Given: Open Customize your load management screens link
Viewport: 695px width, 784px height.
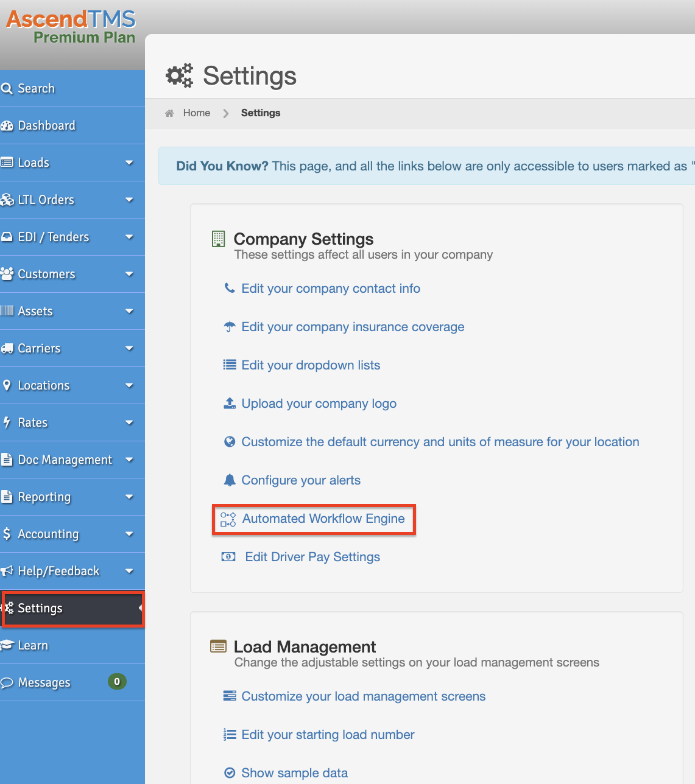Looking at the screenshot, I should click(364, 696).
